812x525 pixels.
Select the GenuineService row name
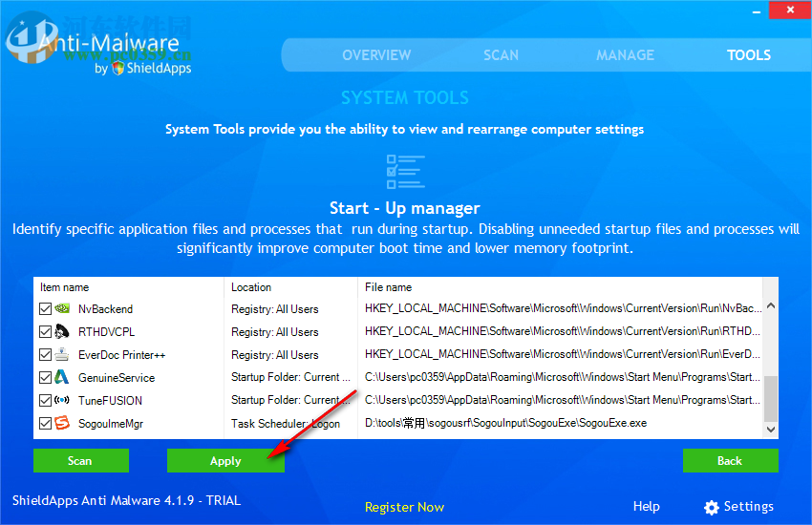(x=117, y=378)
